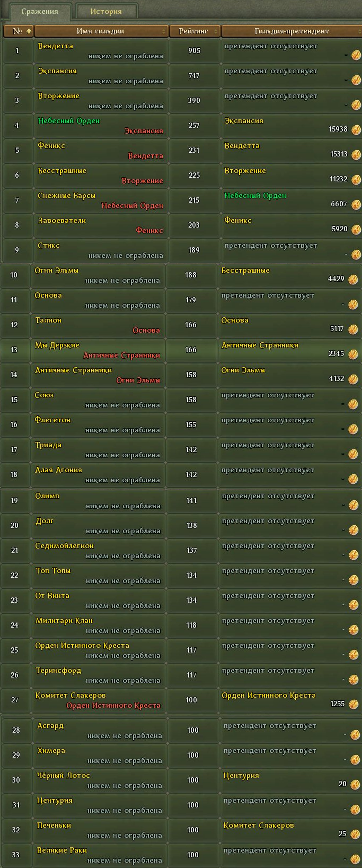Open guild Небесный Орден in rank 4
This screenshot has height=868, width=362.
coord(68,121)
